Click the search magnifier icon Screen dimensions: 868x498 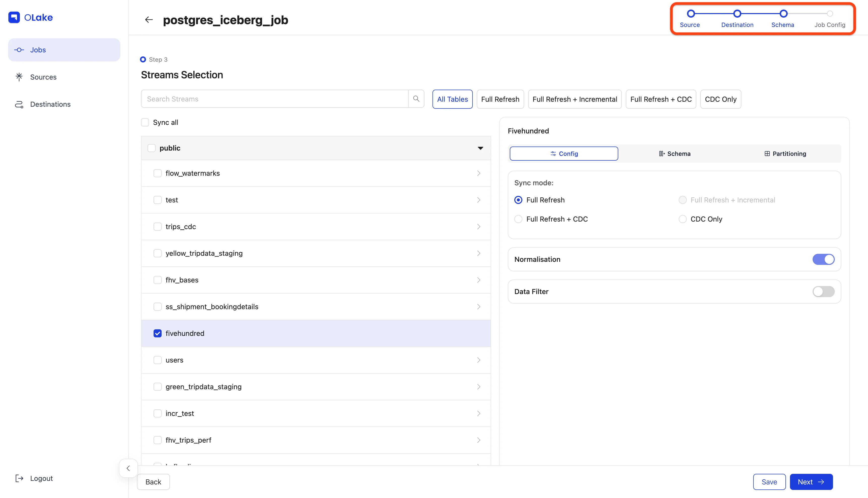(416, 99)
